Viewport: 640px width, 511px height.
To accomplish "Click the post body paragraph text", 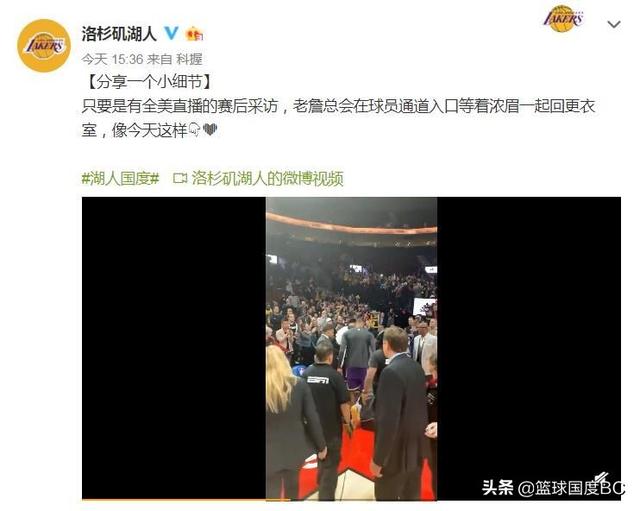I will [x=339, y=118].
